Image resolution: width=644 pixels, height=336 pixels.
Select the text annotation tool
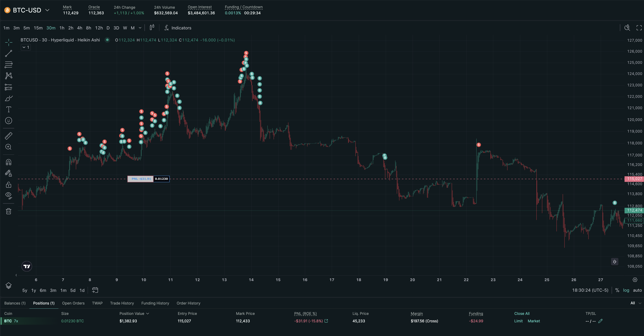click(8, 109)
